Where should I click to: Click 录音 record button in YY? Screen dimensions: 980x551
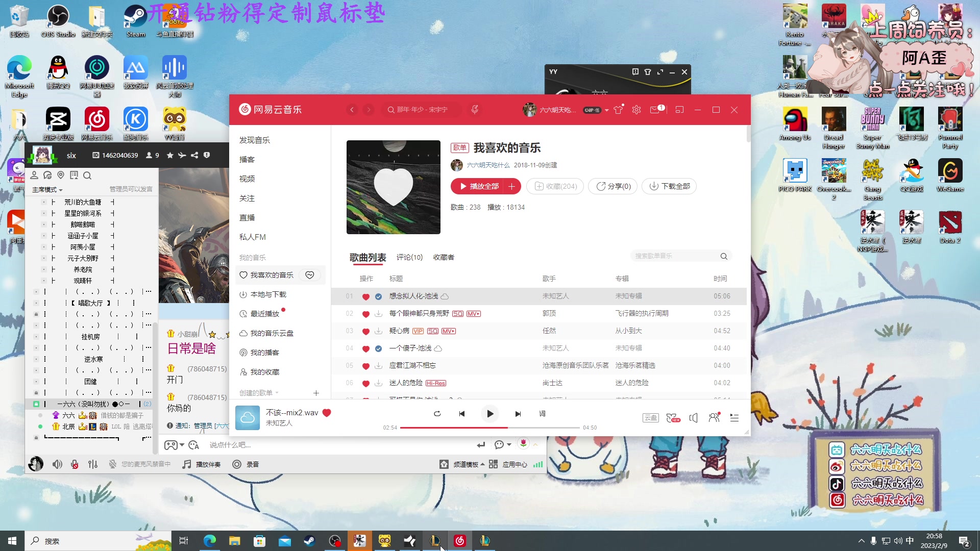pos(246,464)
